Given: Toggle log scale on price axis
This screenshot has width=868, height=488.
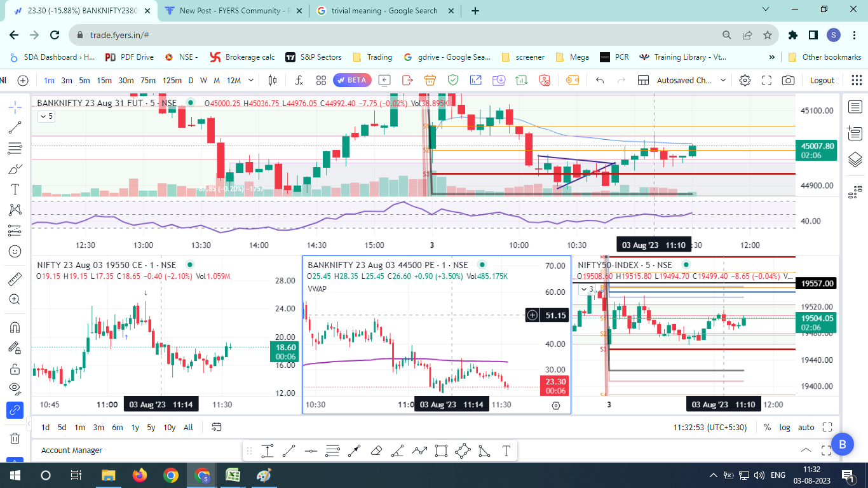Looking at the screenshot, I should [x=785, y=428].
